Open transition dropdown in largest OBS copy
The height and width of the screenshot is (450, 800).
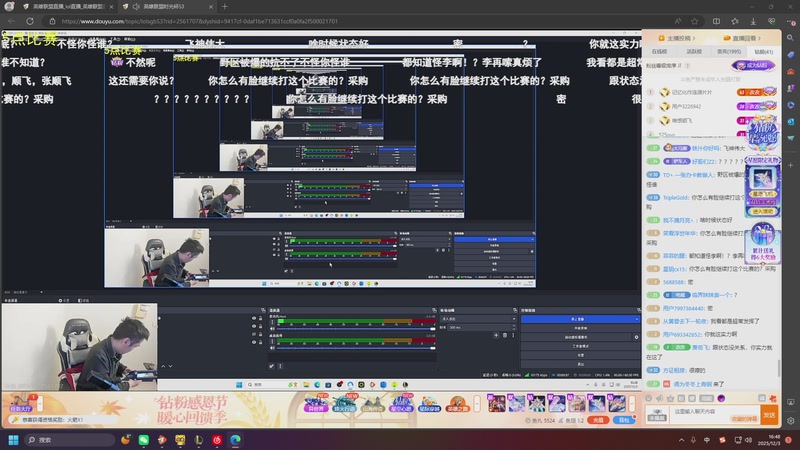pyautogui.click(x=478, y=319)
